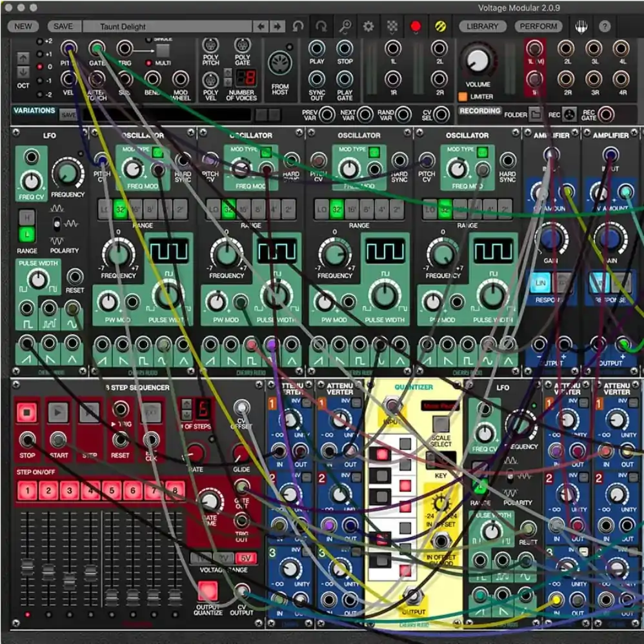Click the yellow striped cable color icon
644x644 pixels.
440,26
